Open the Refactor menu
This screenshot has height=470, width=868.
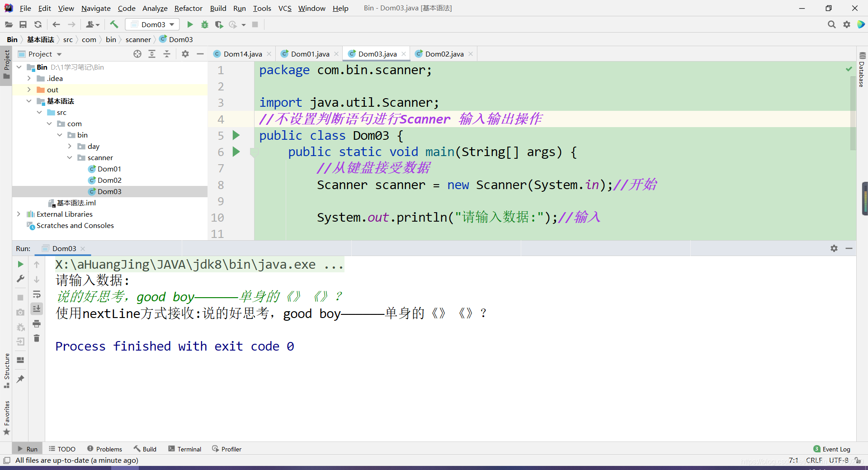pyautogui.click(x=189, y=8)
